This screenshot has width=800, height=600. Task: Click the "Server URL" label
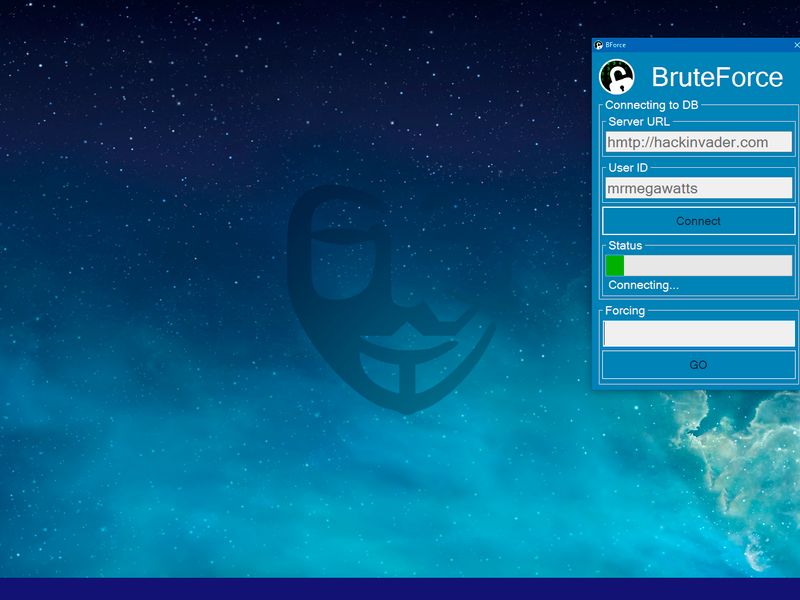639,122
